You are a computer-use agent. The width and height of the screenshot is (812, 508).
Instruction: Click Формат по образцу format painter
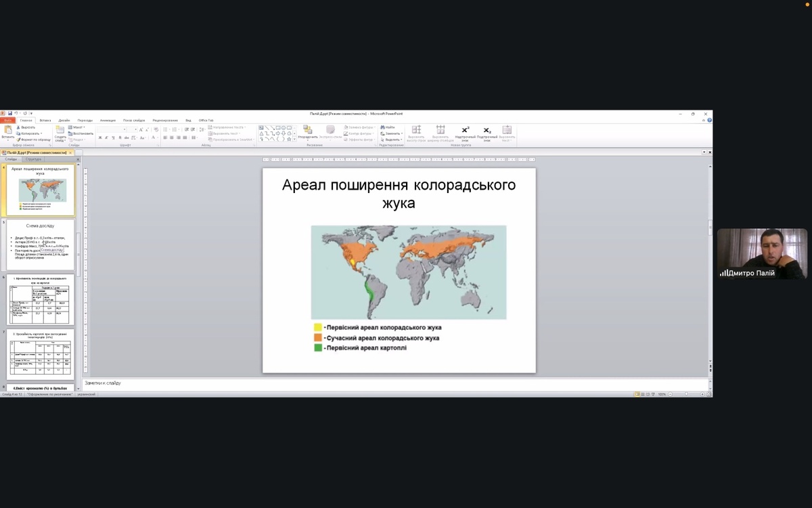34,140
